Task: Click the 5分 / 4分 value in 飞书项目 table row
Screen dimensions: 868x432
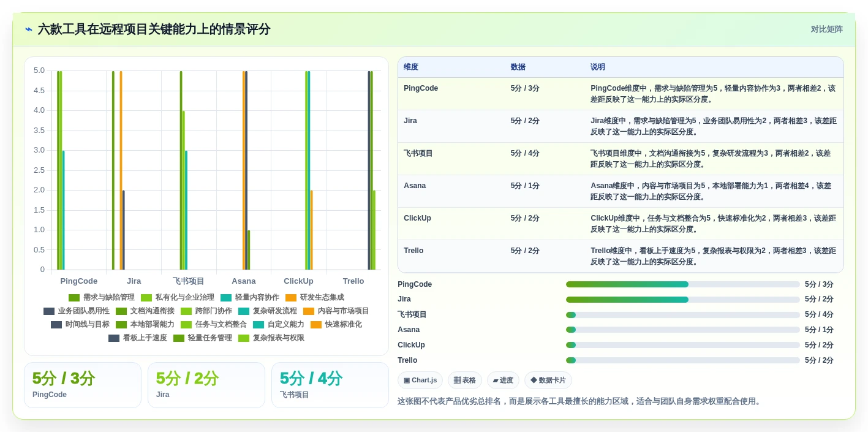Action: [525, 153]
